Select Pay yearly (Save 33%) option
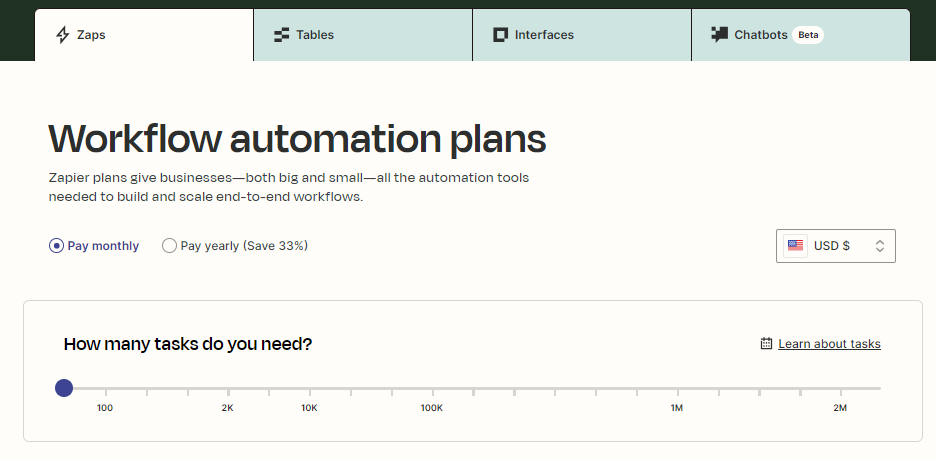936x459 pixels. pos(170,245)
